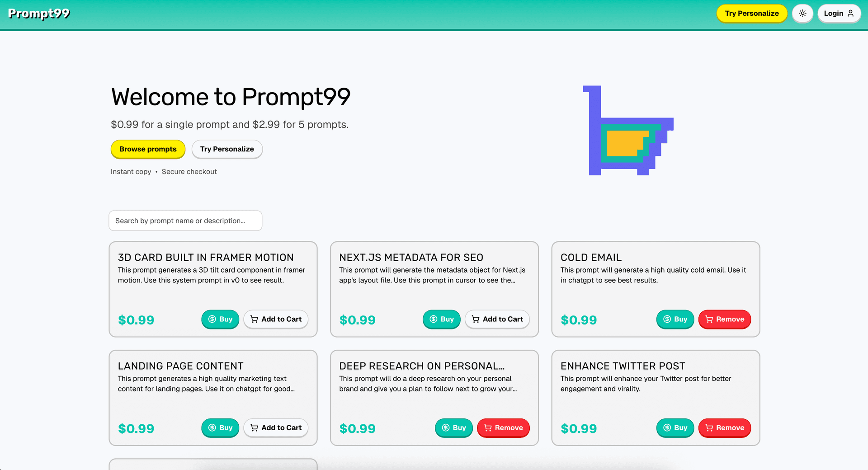This screenshot has height=470, width=868.
Task: Click the pixel shopping cart illustration
Action: tap(628, 131)
